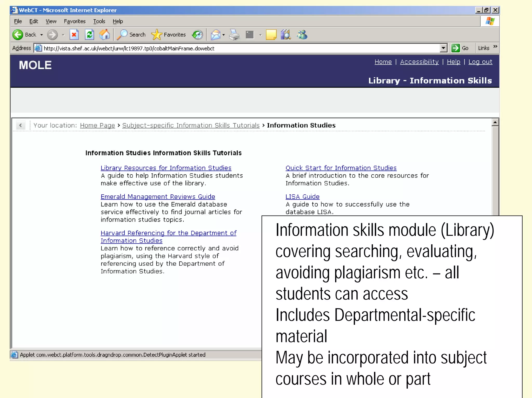Image resolution: width=532 pixels, height=398 pixels.
Task: Click the left chevron beside Your location
Action: (x=21, y=125)
